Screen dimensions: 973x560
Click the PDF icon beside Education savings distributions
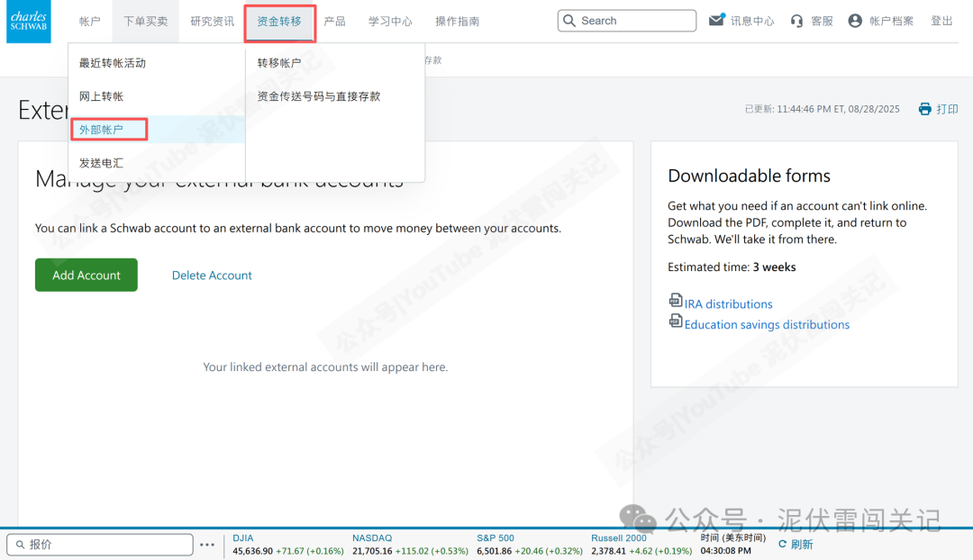click(675, 321)
